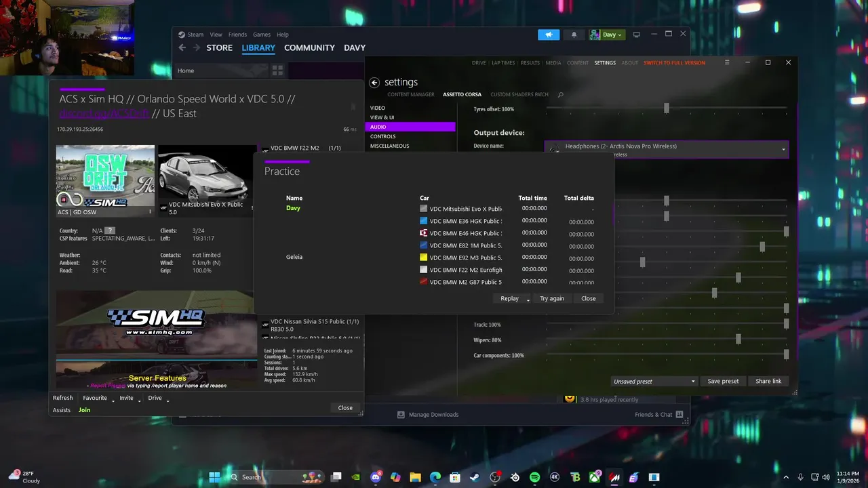Click SWITCH TO FULL VERSION link
The width and height of the screenshot is (868, 488).
click(674, 62)
